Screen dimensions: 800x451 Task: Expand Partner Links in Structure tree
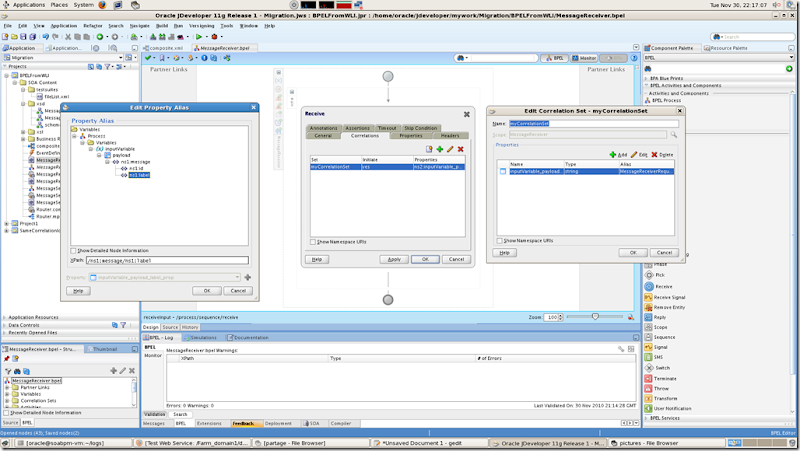click(x=7, y=388)
